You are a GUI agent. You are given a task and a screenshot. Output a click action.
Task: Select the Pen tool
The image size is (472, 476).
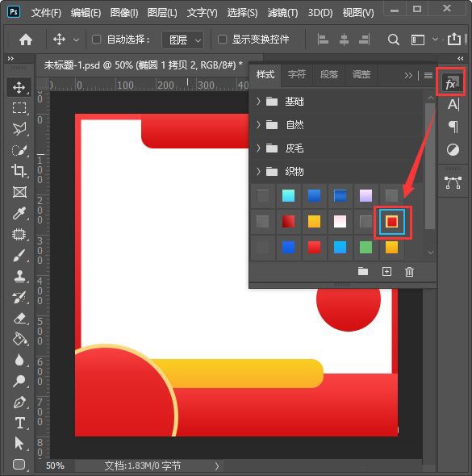click(x=19, y=403)
